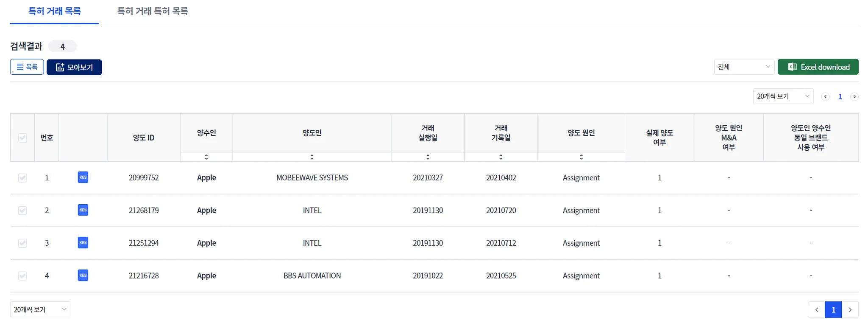Screen dimensions: 868x326
Task: Click the Excel download button
Action: click(818, 67)
